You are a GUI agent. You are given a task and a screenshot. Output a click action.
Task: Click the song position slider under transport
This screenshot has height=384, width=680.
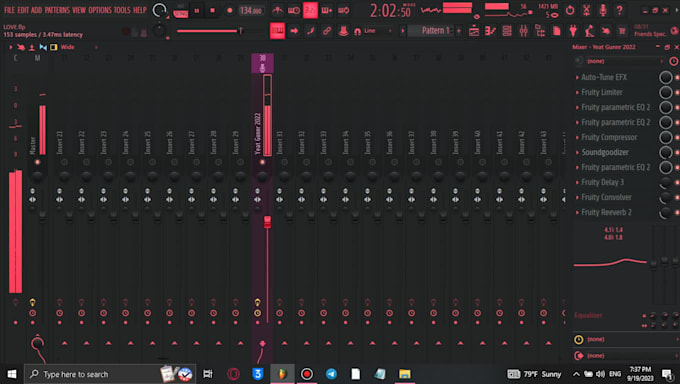[x=210, y=31]
